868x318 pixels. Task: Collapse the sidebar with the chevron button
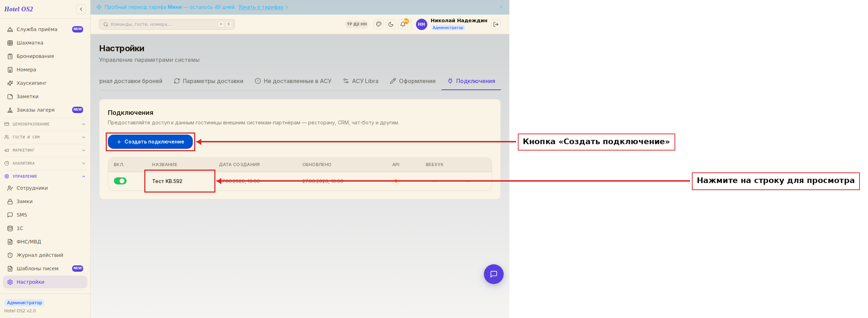81,9
